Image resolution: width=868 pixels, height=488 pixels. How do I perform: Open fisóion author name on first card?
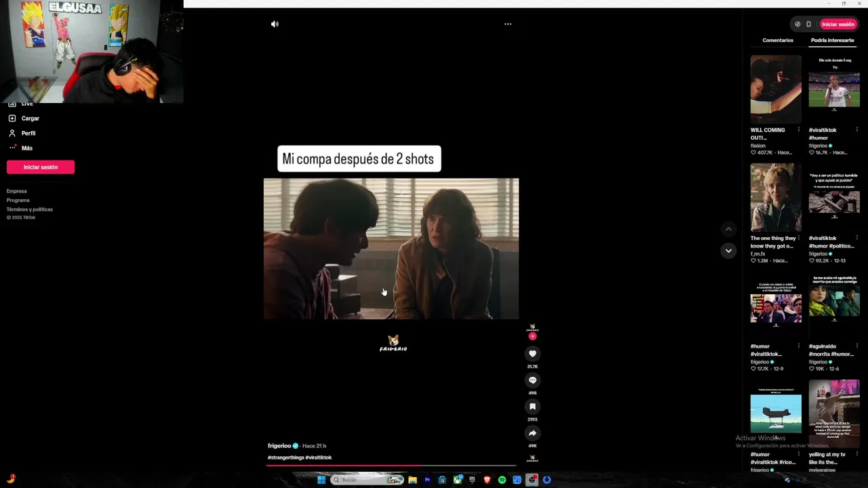tap(757, 146)
